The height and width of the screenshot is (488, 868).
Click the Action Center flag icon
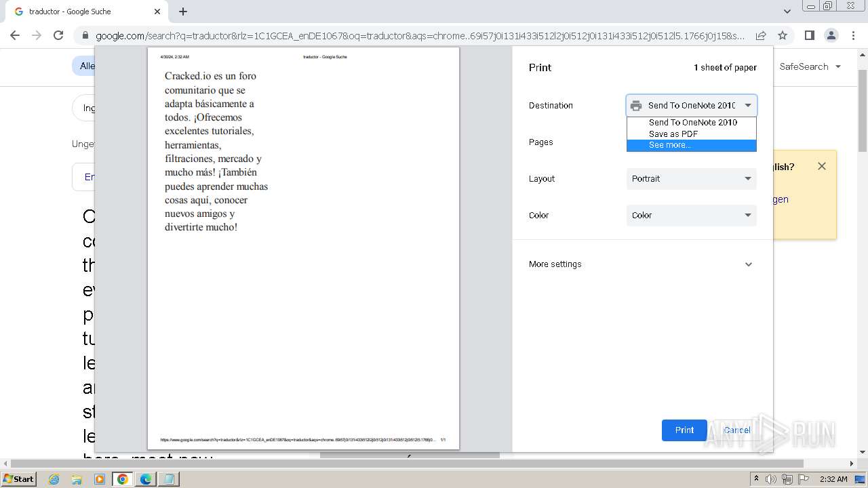tap(803, 479)
